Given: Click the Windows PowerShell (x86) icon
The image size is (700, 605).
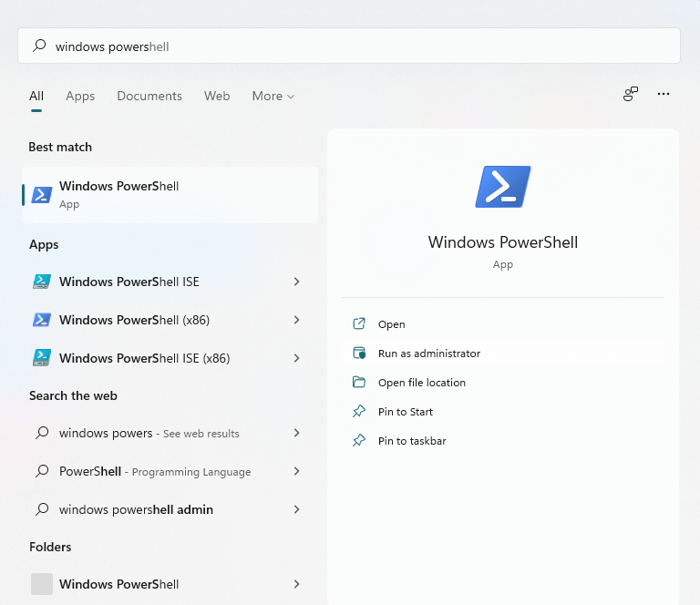Looking at the screenshot, I should [42, 320].
